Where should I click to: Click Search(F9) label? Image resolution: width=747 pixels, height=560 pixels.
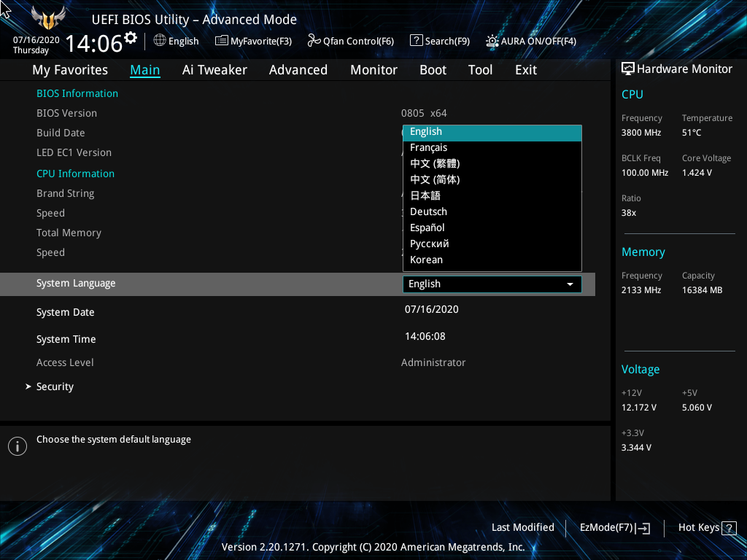447,42
